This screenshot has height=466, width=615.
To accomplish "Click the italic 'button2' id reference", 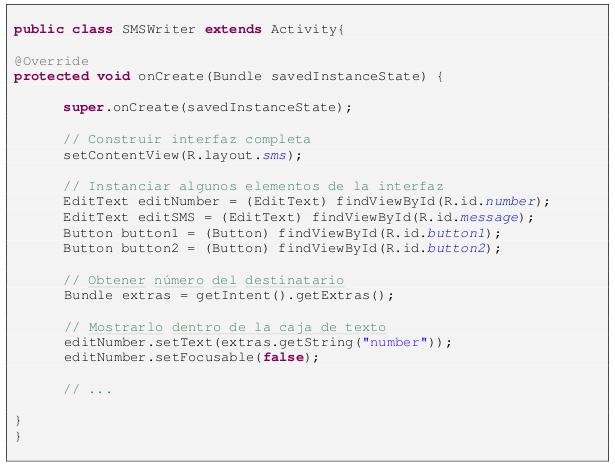I will [457, 248].
